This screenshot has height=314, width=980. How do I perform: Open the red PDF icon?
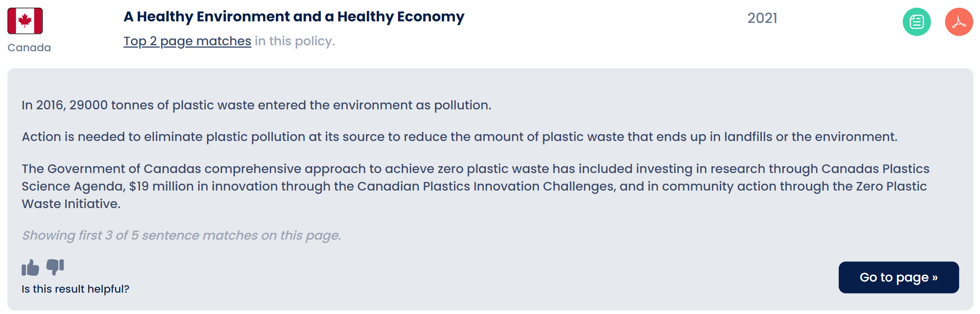(x=959, y=22)
